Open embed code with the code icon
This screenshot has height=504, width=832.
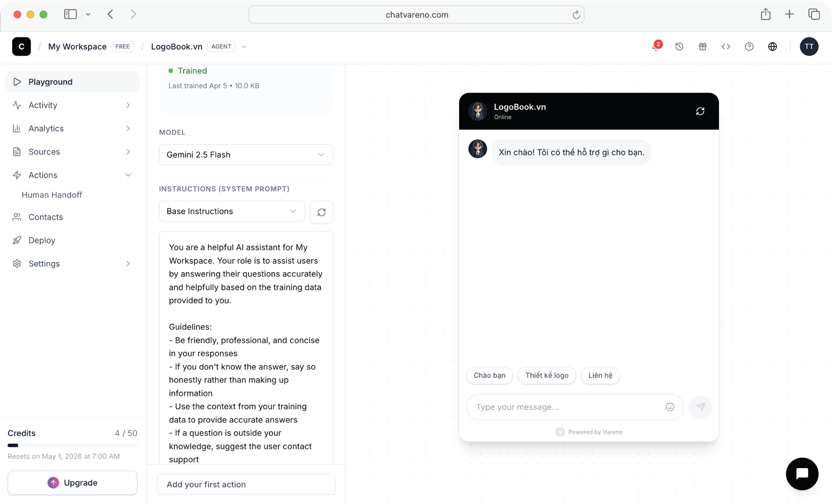click(726, 46)
